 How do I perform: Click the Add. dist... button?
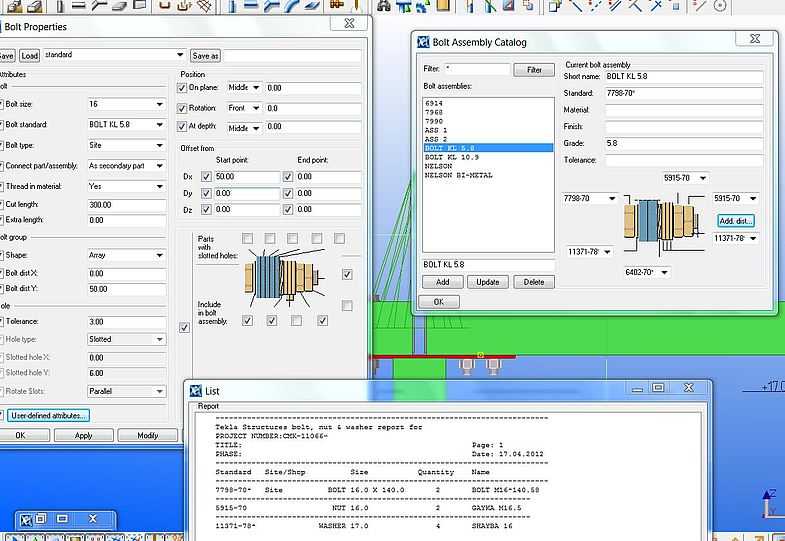pyautogui.click(x=735, y=220)
